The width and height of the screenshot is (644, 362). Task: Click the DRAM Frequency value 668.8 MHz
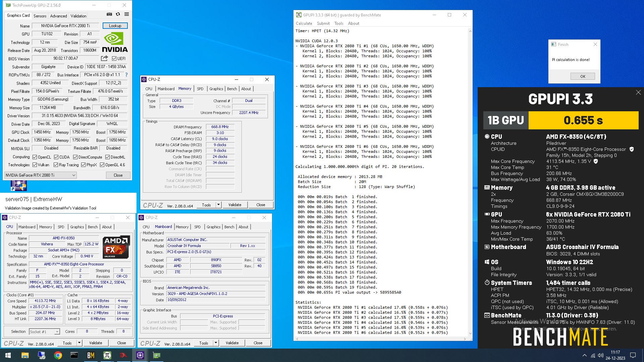pos(220,127)
